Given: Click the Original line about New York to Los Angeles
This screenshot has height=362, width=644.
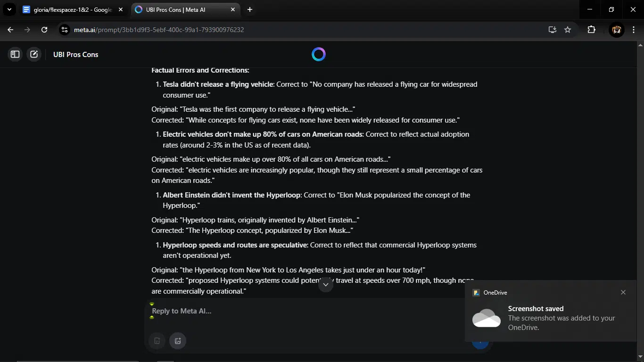Looking at the screenshot, I should click(x=289, y=270).
